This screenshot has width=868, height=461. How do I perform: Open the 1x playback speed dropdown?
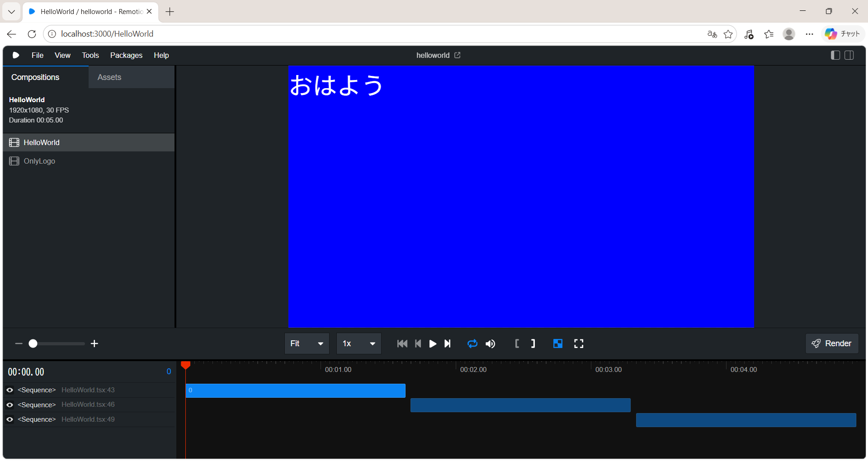pos(359,344)
